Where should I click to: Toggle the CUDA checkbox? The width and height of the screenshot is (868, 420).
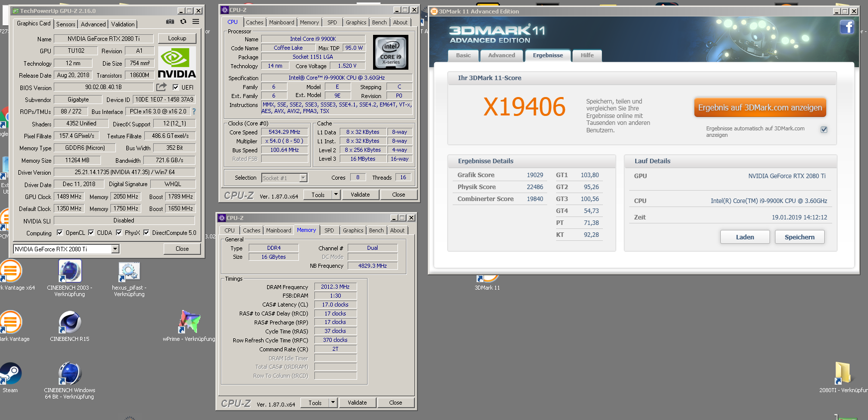click(x=91, y=232)
